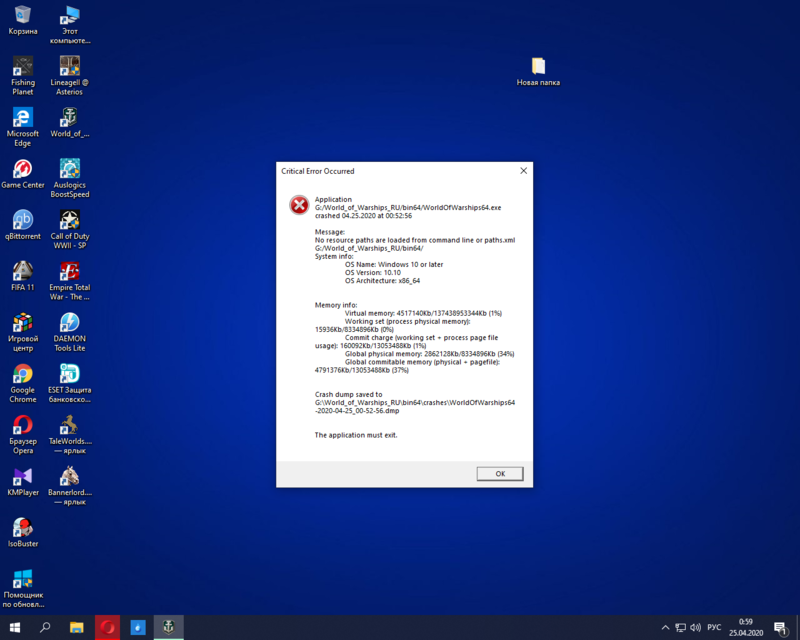Viewport: 800px width, 640px height.
Task: Click 'OS Architecture: x86_64' line
Action: [383, 281]
